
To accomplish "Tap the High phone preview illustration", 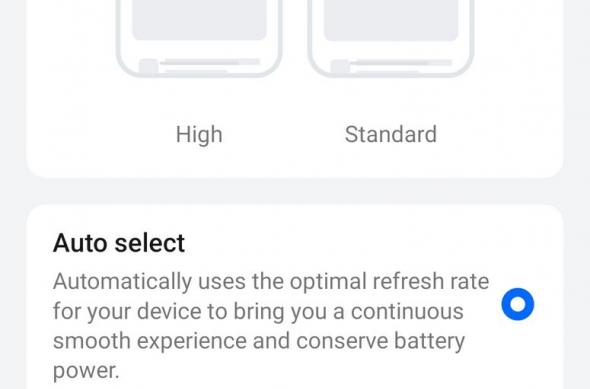I will coord(199,38).
